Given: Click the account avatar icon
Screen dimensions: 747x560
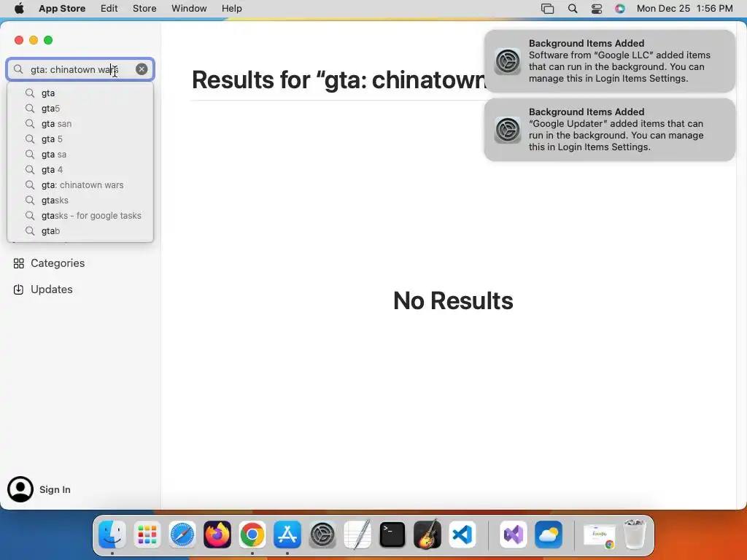Looking at the screenshot, I should 20,489.
